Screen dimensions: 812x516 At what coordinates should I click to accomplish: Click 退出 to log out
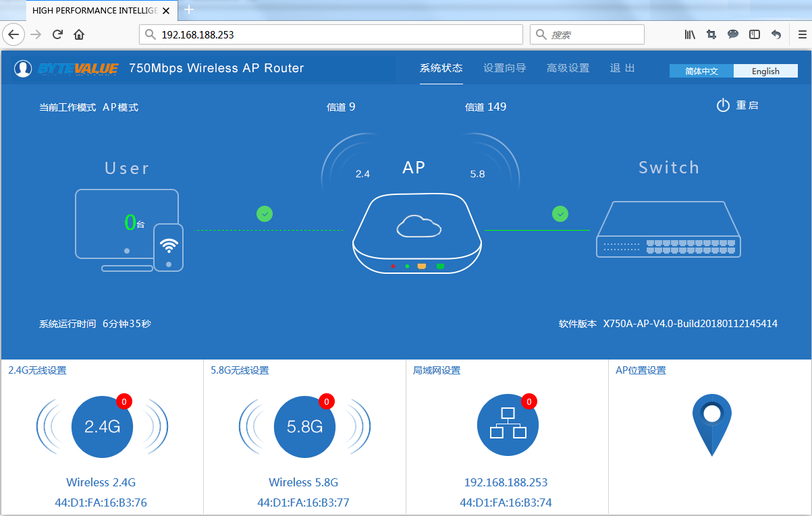point(622,68)
